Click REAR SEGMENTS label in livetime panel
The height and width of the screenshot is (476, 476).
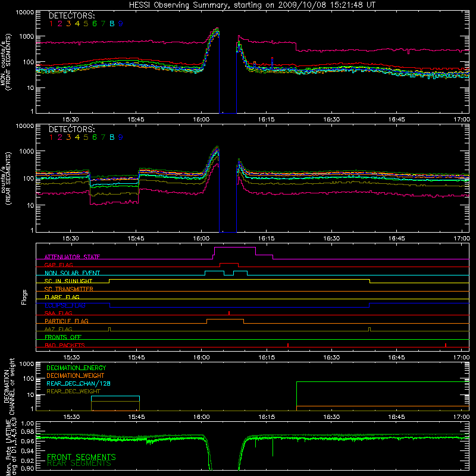(x=79, y=464)
